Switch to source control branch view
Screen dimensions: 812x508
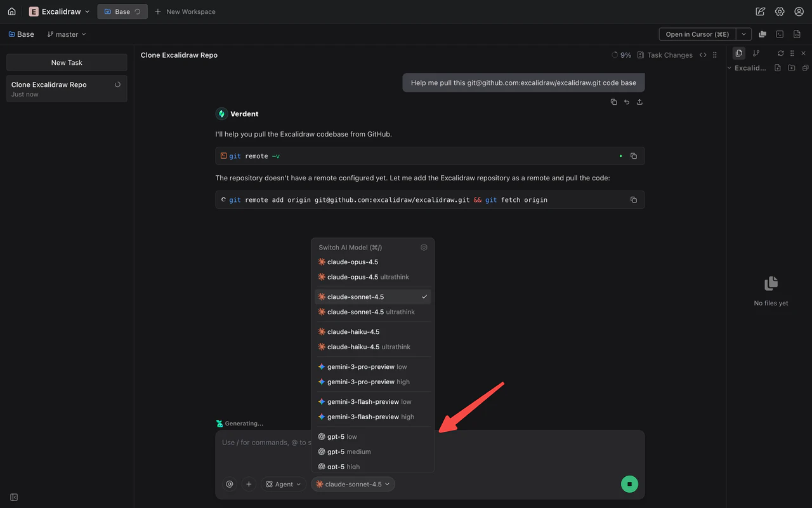(756, 53)
